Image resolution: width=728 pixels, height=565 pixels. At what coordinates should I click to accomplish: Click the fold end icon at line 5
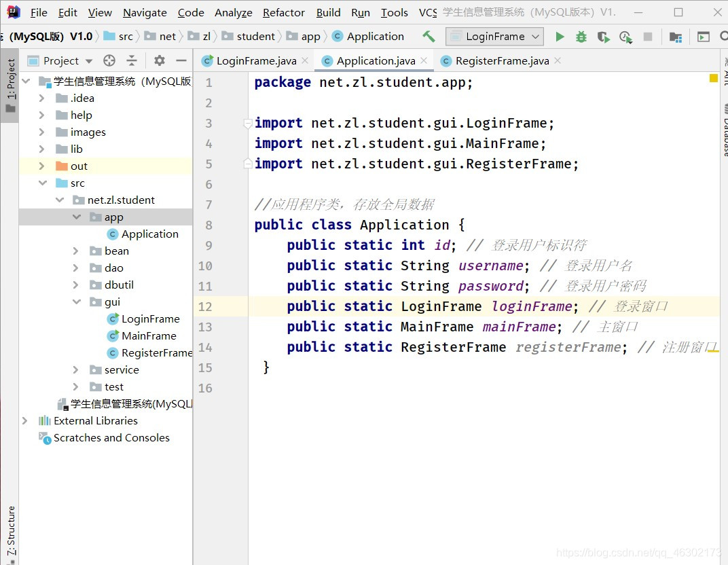coord(248,164)
